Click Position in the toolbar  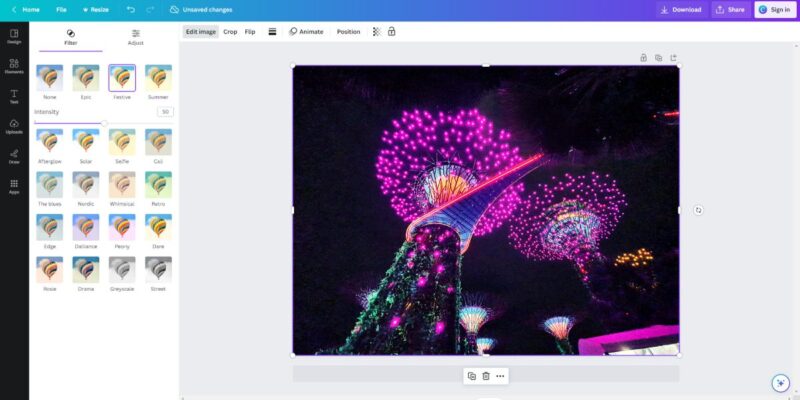[x=348, y=32]
